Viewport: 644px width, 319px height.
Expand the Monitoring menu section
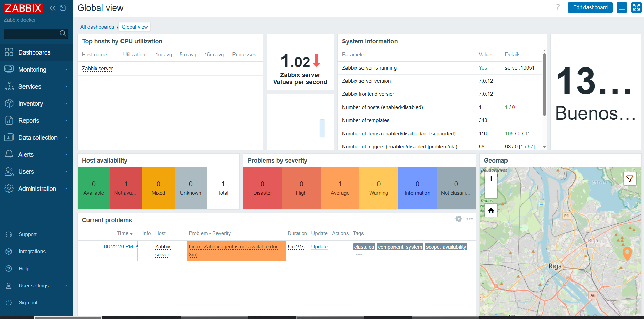point(36,70)
